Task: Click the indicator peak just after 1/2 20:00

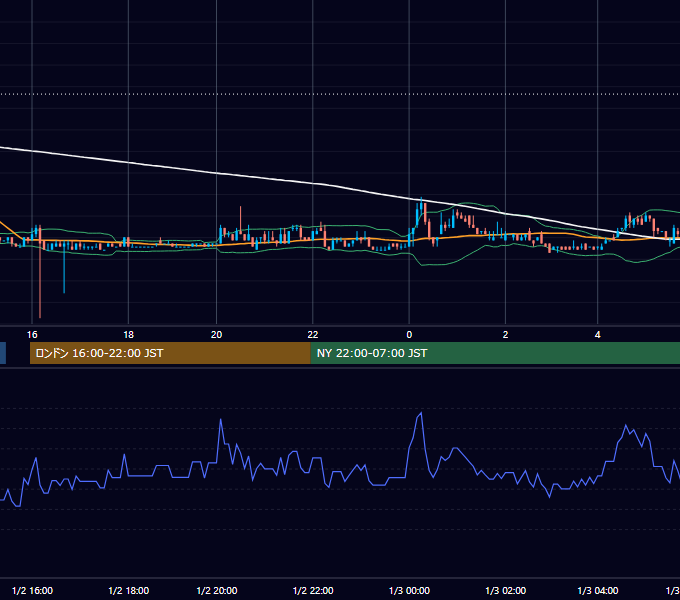Action: pyautogui.click(x=221, y=420)
